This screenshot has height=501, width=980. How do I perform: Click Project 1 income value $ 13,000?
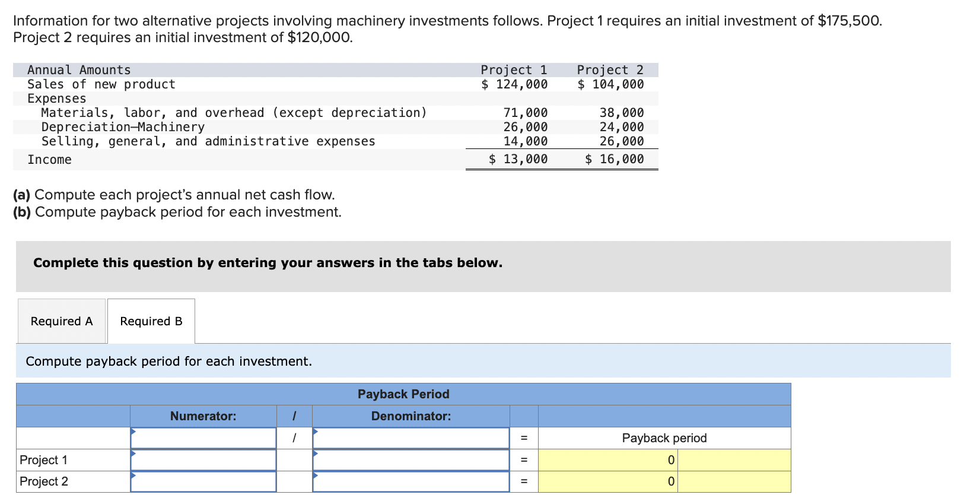(518, 159)
